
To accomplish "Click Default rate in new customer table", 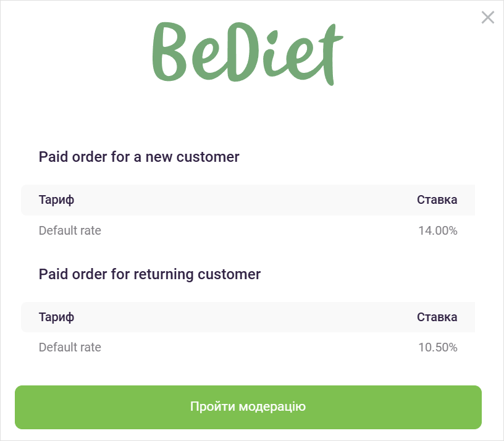I will click(70, 231).
